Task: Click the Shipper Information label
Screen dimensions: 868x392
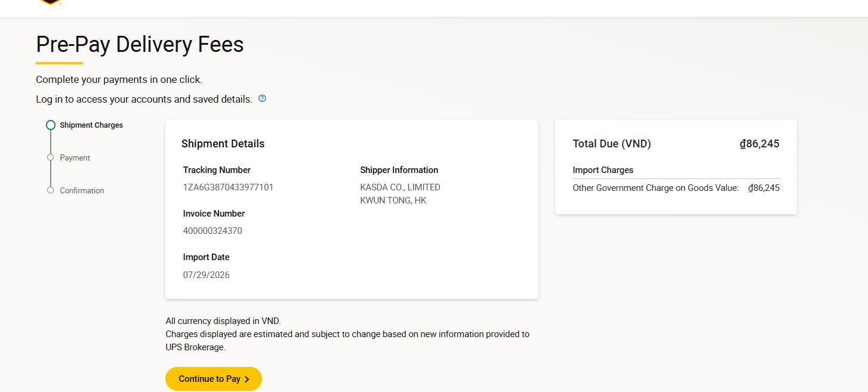Action: (399, 170)
